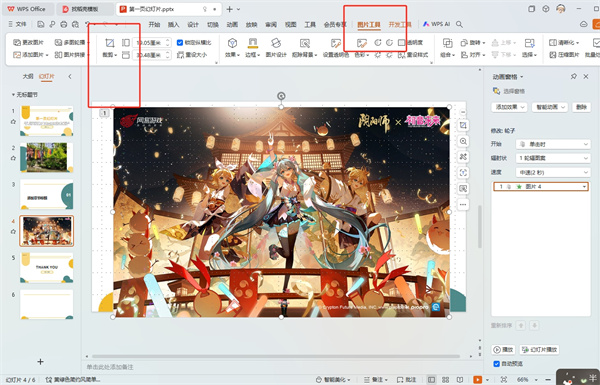Open WPS AI assistant
The height and width of the screenshot is (385, 600).
click(x=437, y=24)
